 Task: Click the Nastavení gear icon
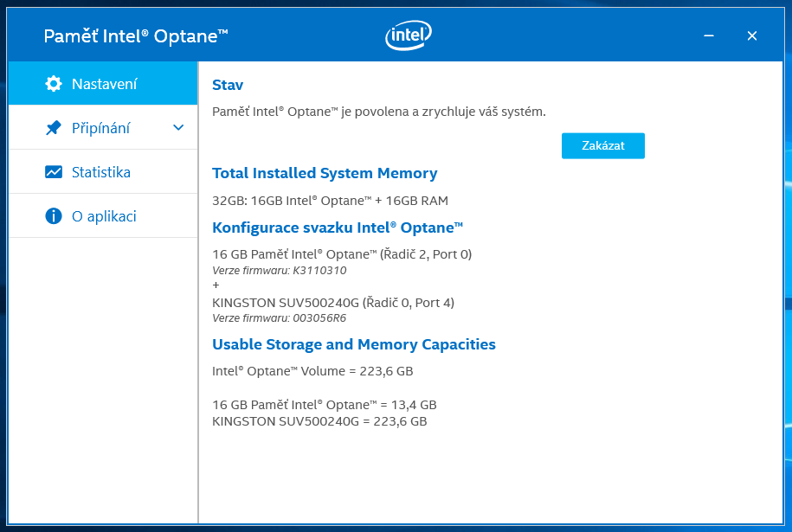coord(54,84)
